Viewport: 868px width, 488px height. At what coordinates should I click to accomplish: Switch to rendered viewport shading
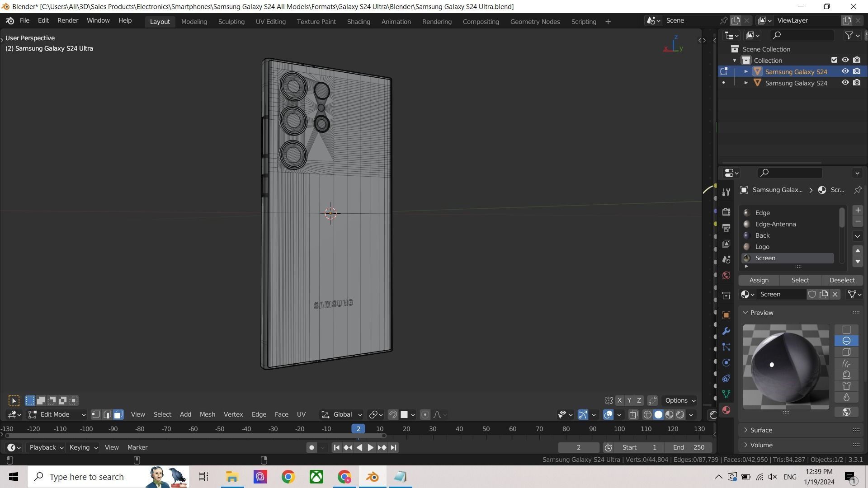coord(680,414)
